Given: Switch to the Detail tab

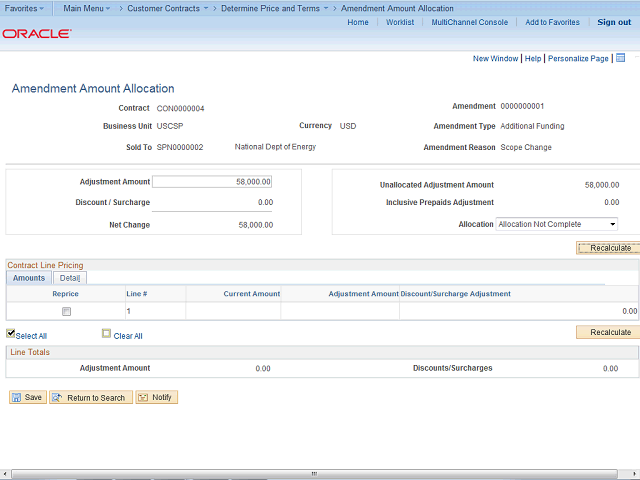Looking at the screenshot, I should pyautogui.click(x=69, y=278).
